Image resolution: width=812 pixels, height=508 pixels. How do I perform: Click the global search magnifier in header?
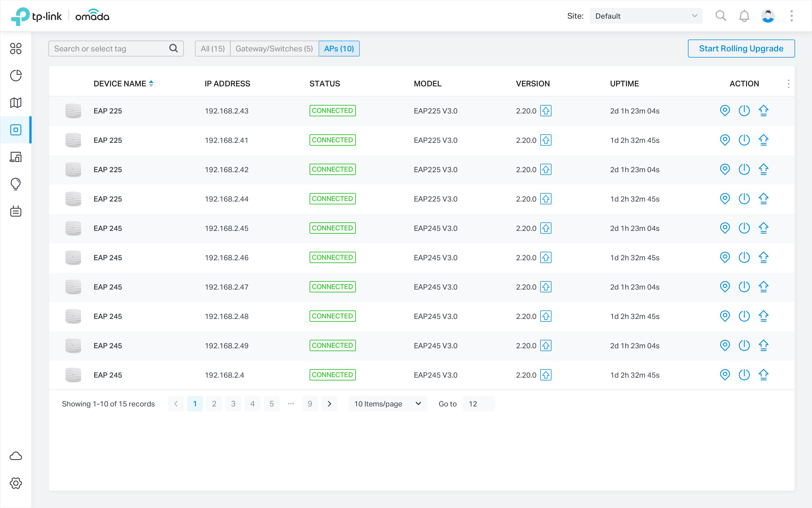(720, 16)
